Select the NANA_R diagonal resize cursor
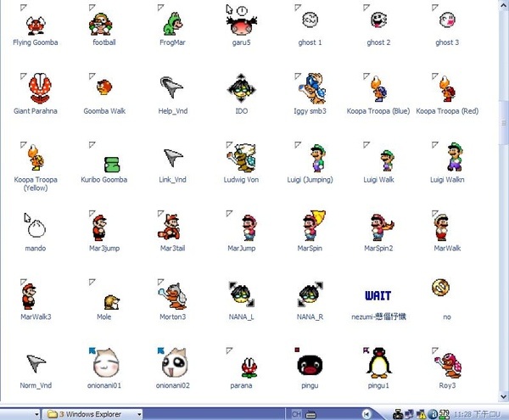 (x=310, y=294)
